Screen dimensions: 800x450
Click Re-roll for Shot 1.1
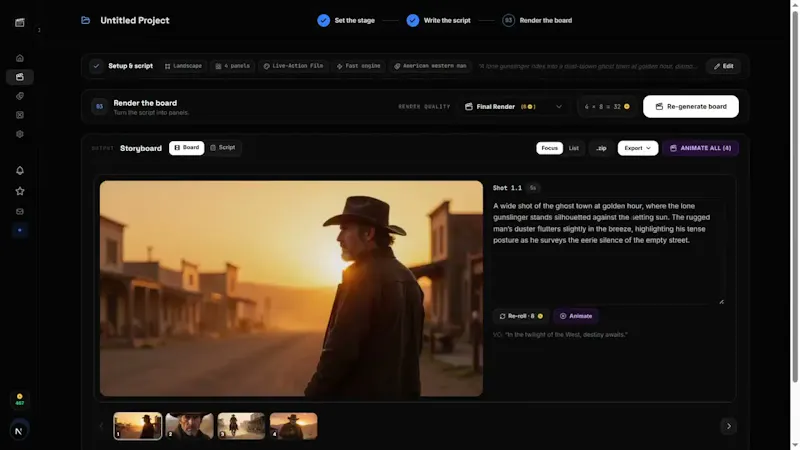[x=521, y=316]
